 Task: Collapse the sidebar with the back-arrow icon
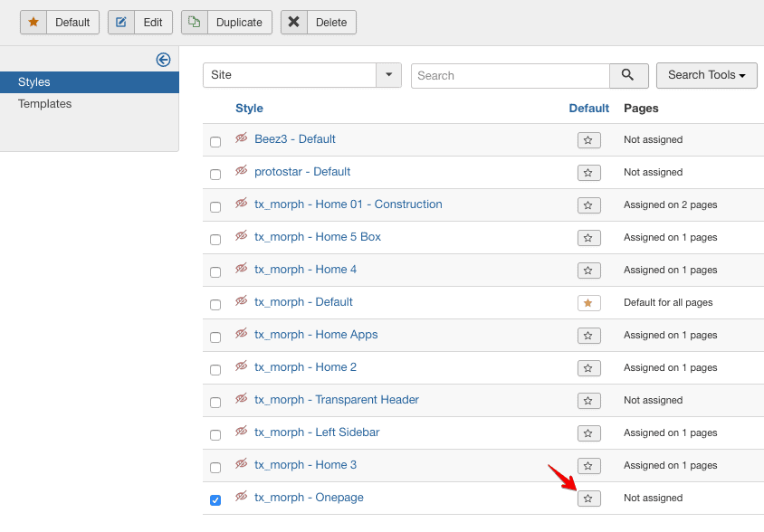pos(163,60)
